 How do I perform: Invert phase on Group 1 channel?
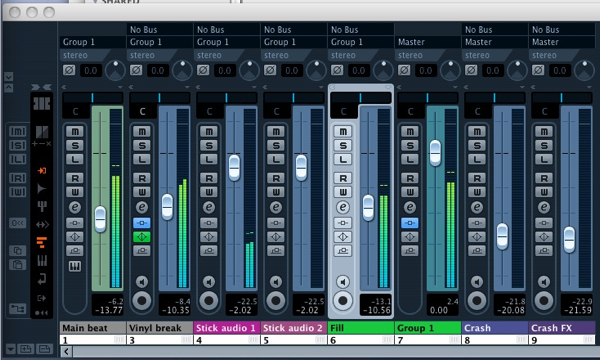[404, 70]
